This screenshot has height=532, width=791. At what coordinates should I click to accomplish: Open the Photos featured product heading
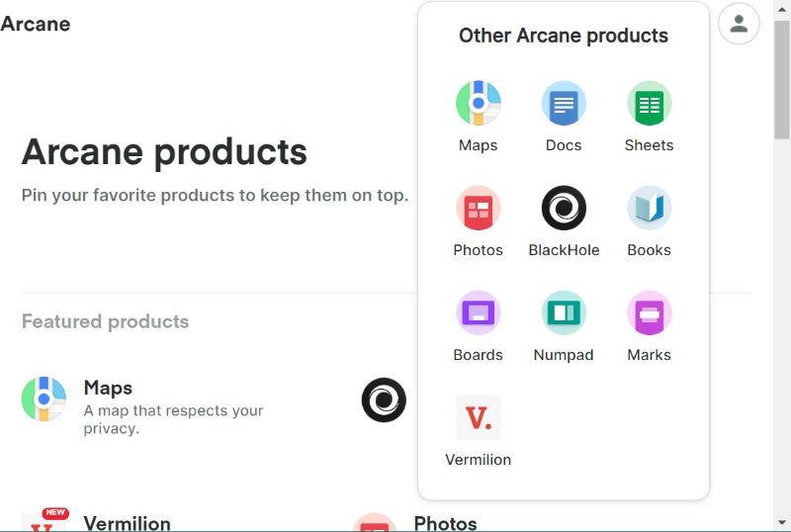coord(445,523)
